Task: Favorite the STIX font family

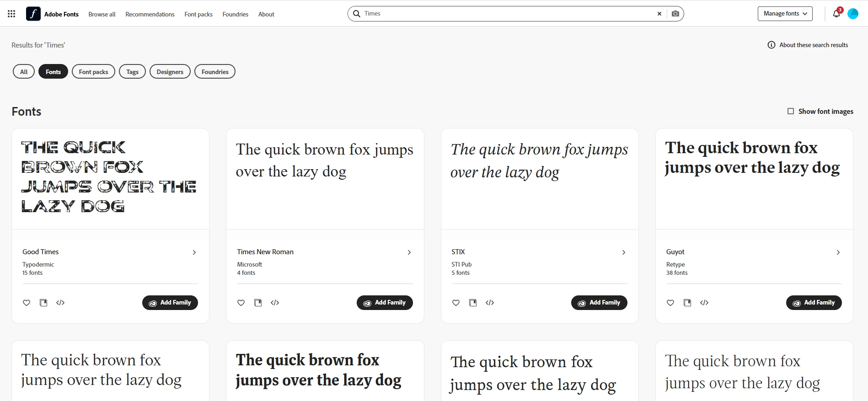Action: (456, 303)
